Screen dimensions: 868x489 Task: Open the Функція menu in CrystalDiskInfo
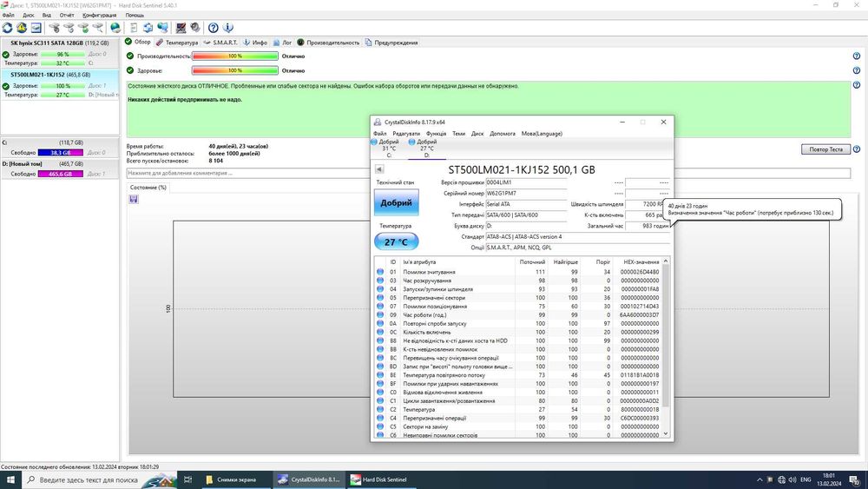point(437,133)
